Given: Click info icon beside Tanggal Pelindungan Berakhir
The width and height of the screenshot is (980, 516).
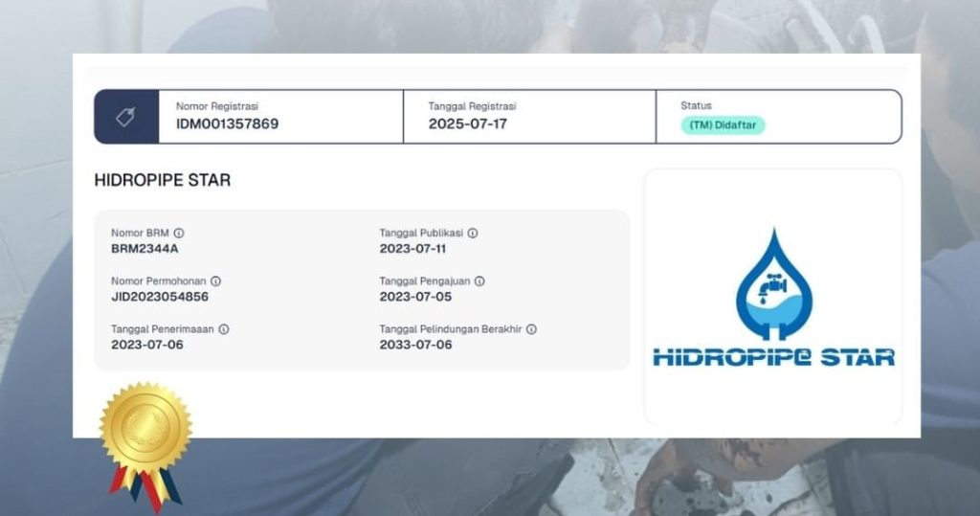Looking at the screenshot, I should (x=531, y=329).
